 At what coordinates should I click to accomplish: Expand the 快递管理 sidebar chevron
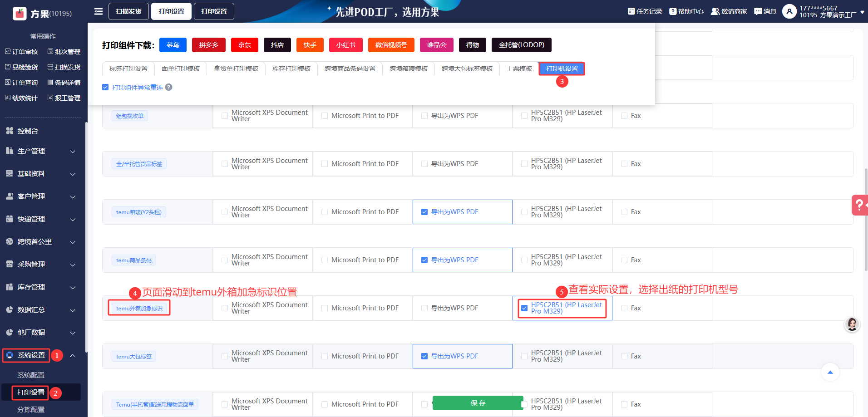click(x=73, y=219)
